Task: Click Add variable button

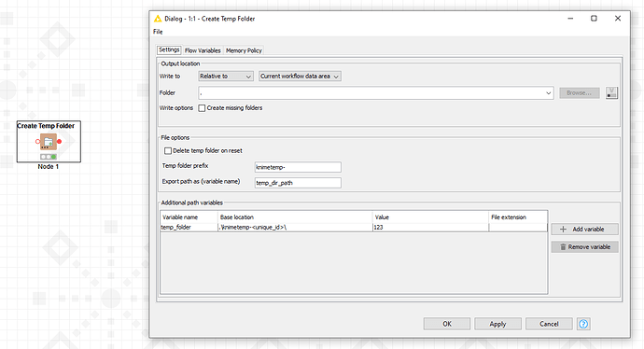Action: coord(584,230)
